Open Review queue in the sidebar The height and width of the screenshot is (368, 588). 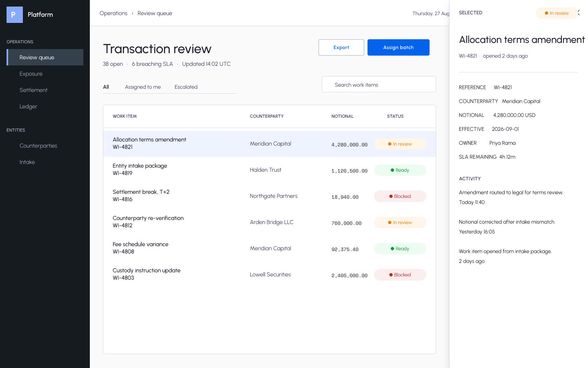point(45,57)
